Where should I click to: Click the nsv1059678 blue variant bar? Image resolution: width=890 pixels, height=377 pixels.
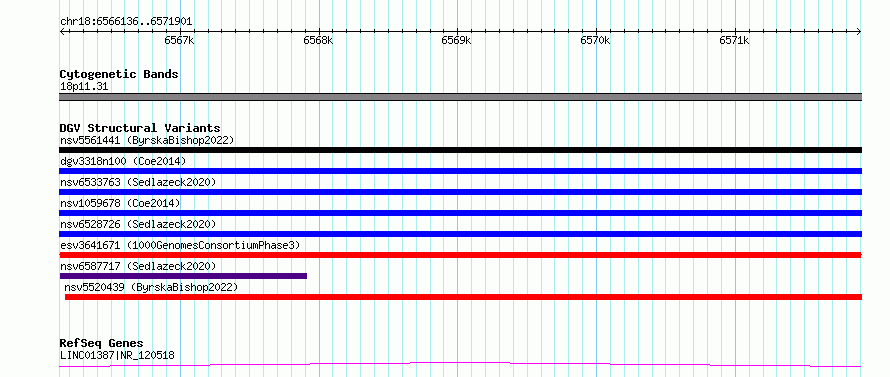[x=460, y=213]
